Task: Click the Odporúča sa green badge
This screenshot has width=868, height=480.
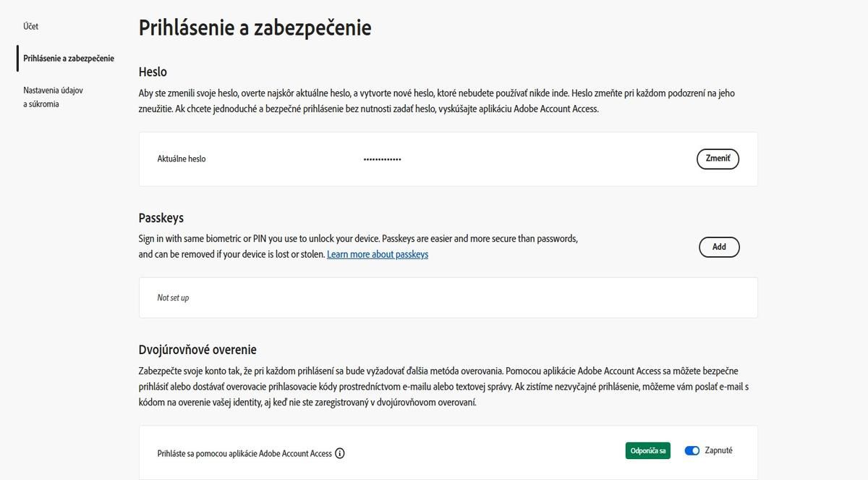Action: 648,450
